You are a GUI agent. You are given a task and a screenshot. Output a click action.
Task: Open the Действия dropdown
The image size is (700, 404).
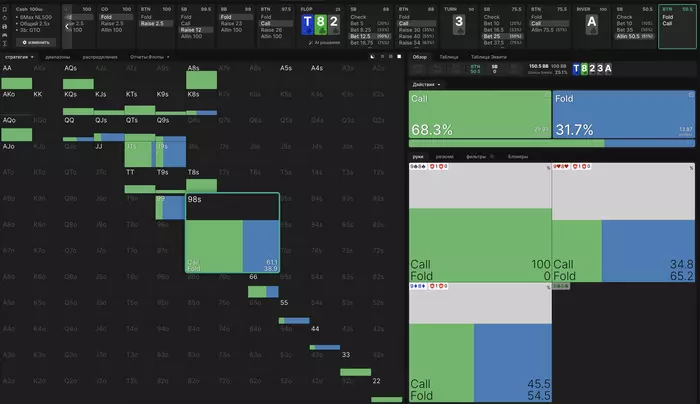(x=426, y=84)
